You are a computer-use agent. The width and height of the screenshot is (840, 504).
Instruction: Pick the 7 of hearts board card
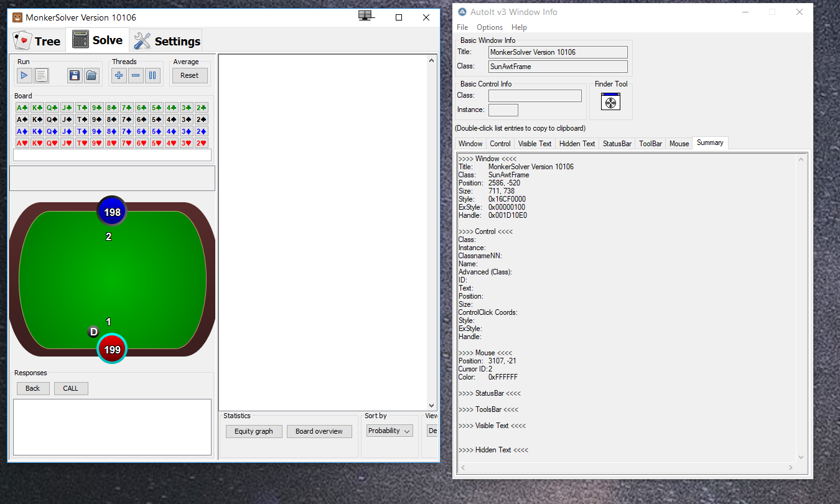tap(127, 143)
